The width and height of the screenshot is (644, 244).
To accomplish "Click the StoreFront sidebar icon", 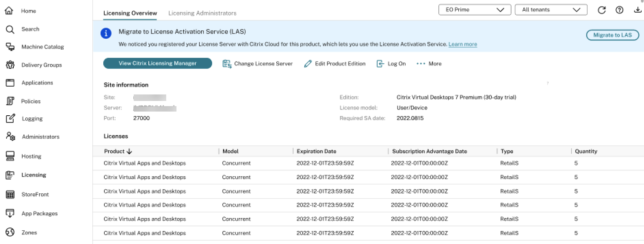I will (10, 194).
